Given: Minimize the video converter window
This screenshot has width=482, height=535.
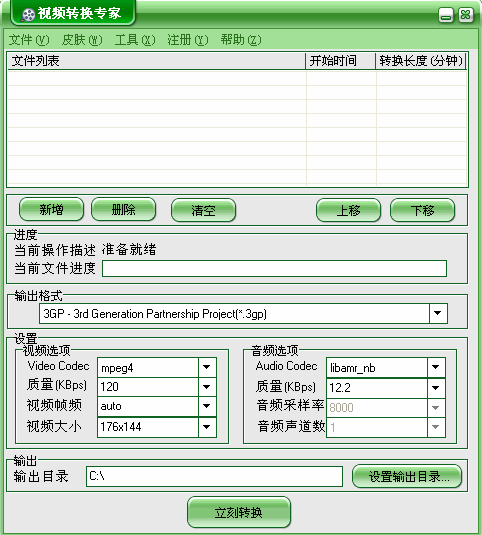Looking at the screenshot, I should [x=446, y=15].
